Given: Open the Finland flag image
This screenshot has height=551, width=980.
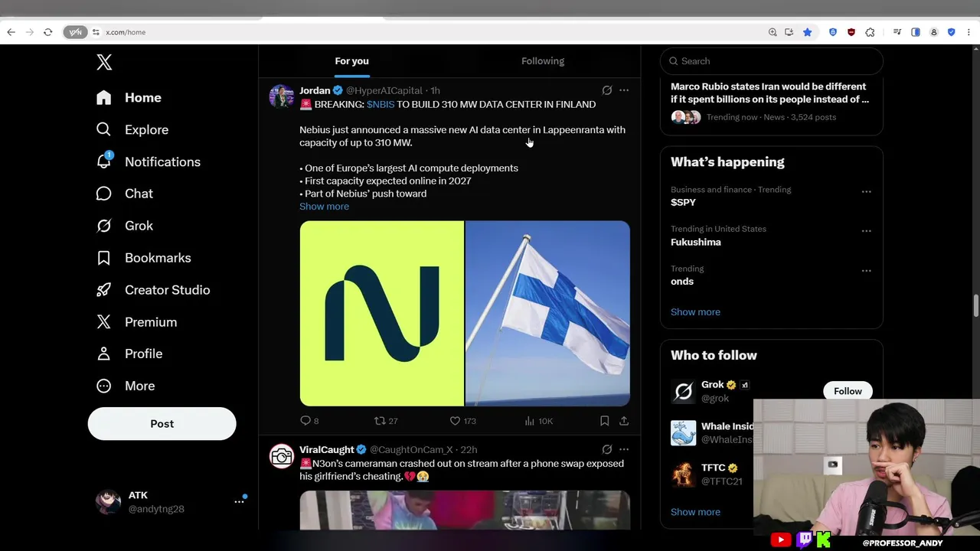Looking at the screenshot, I should click(547, 314).
